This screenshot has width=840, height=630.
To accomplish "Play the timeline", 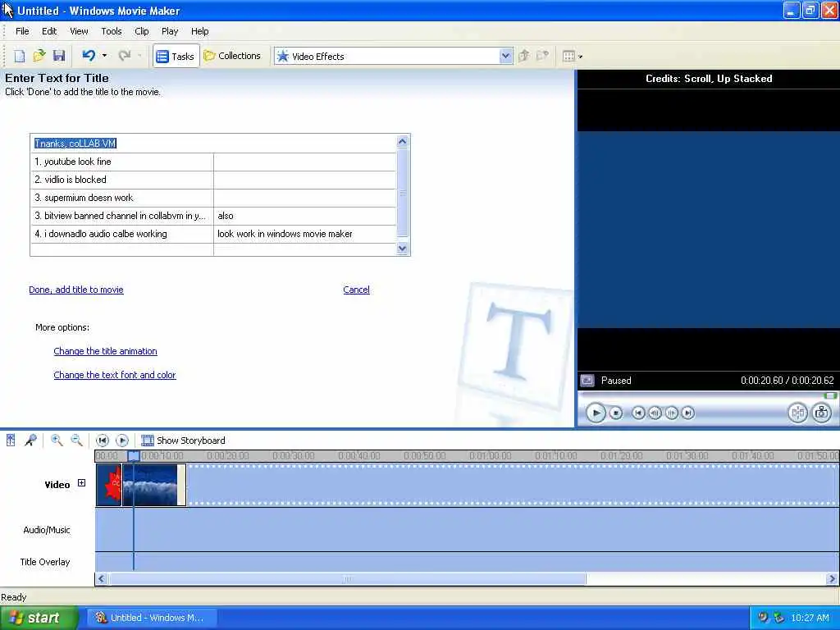I will tap(122, 441).
